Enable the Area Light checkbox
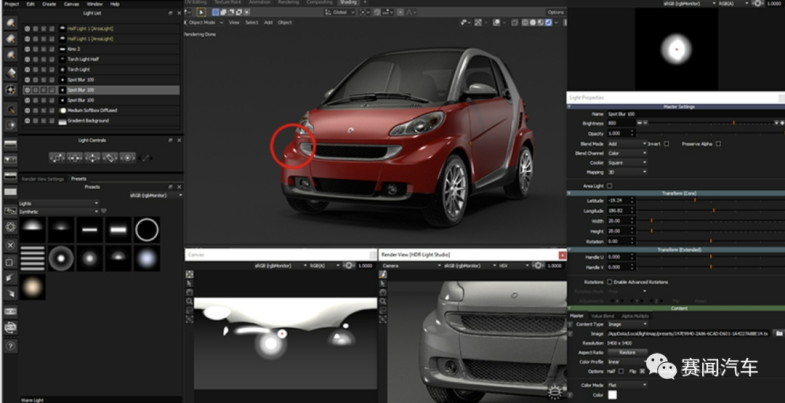 tap(611, 186)
